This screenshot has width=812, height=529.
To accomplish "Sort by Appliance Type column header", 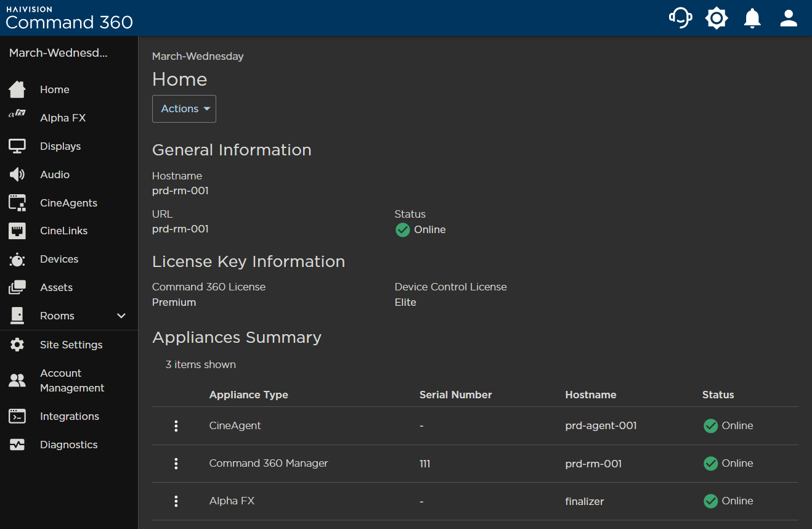I will [x=248, y=395].
